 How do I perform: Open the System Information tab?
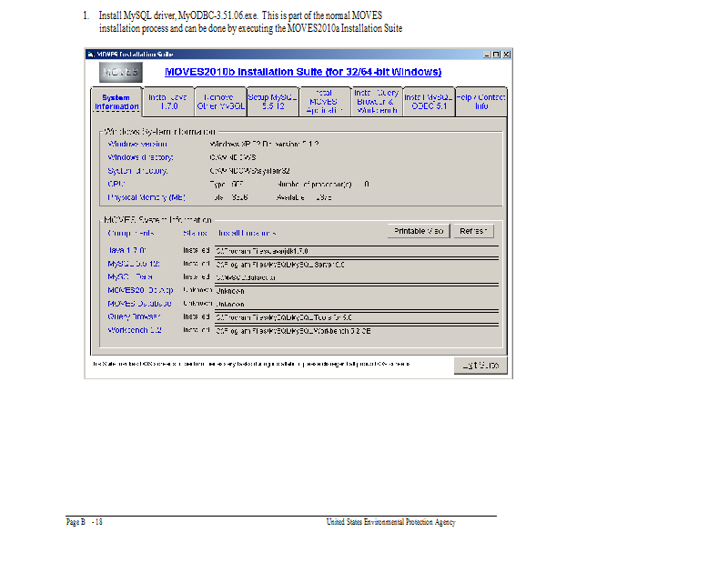116,102
